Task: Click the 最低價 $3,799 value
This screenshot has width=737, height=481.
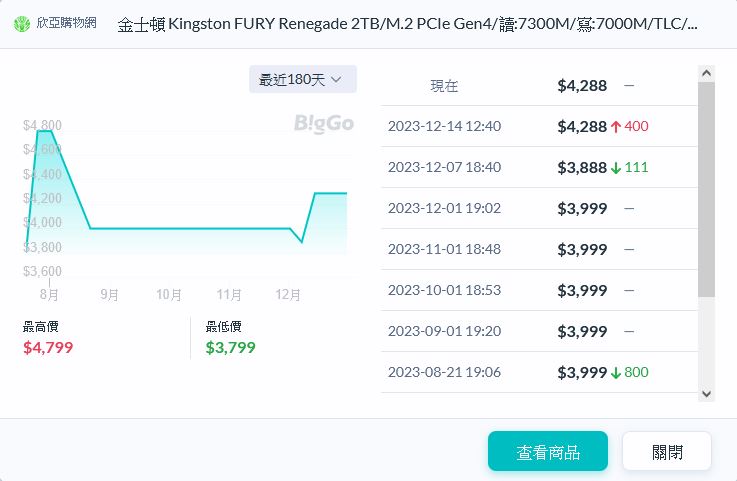Action: pos(230,348)
